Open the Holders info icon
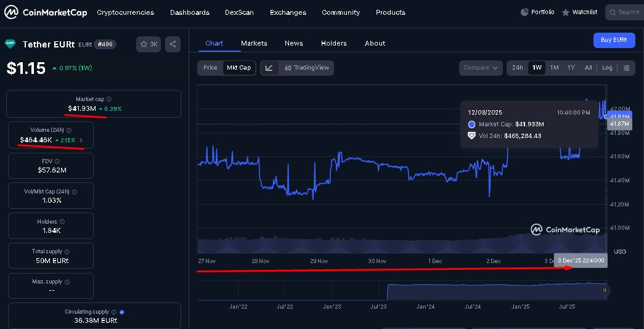Screen dimensions: 644x329 (x=62, y=222)
